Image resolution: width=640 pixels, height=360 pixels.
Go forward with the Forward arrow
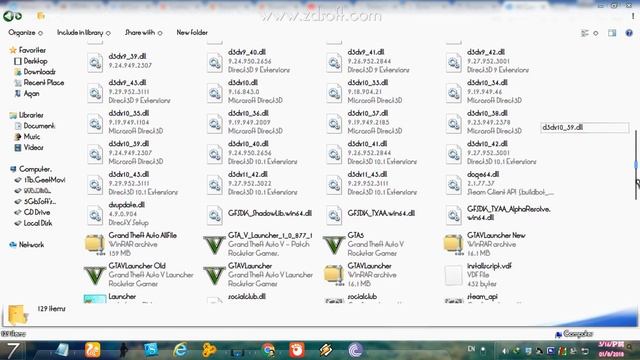click(x=18, y=16)
